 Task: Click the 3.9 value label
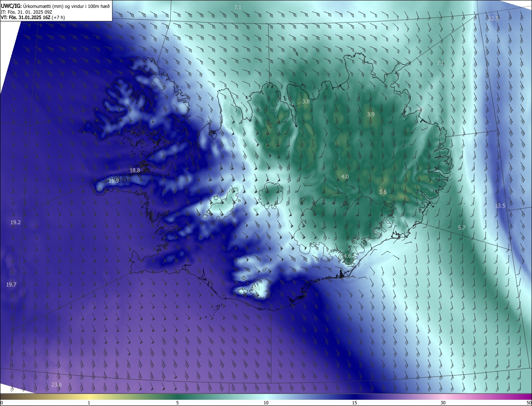point(371,114)
